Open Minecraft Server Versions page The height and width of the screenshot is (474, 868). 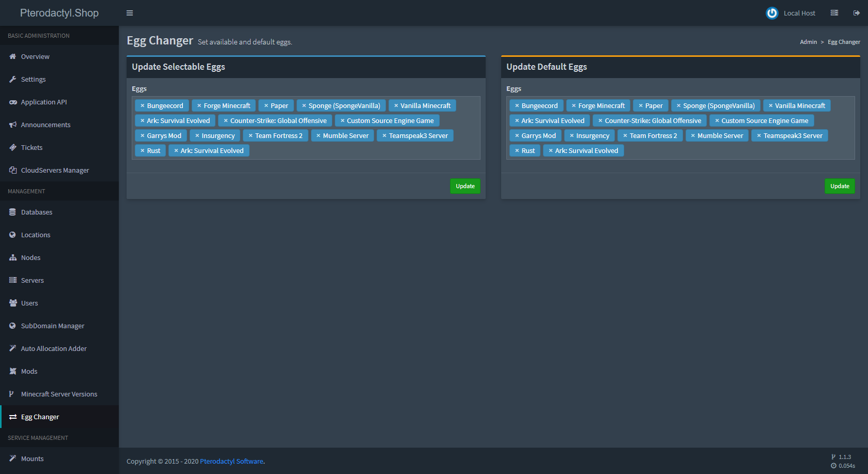[x=59, y=394]
